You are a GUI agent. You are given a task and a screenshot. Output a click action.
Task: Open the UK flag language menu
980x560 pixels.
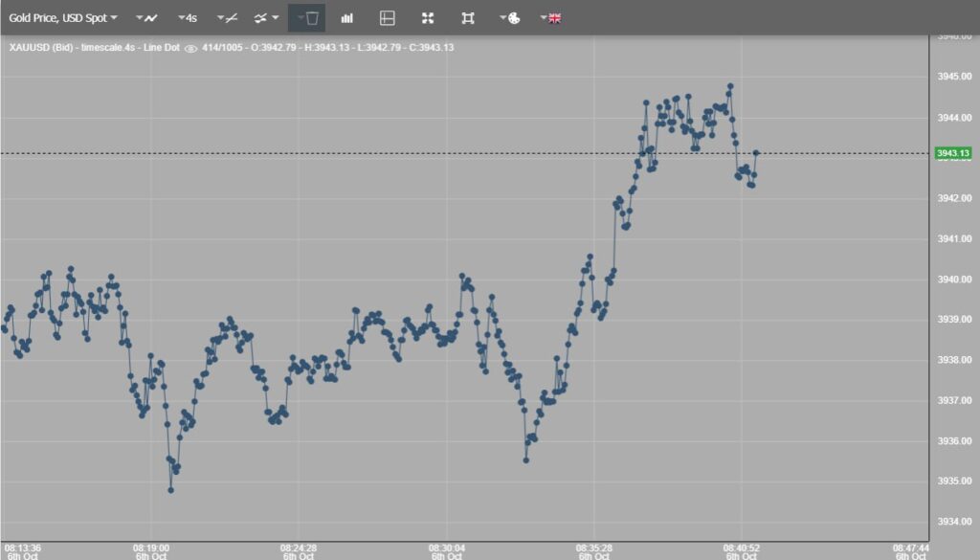[x=551, y=17]
